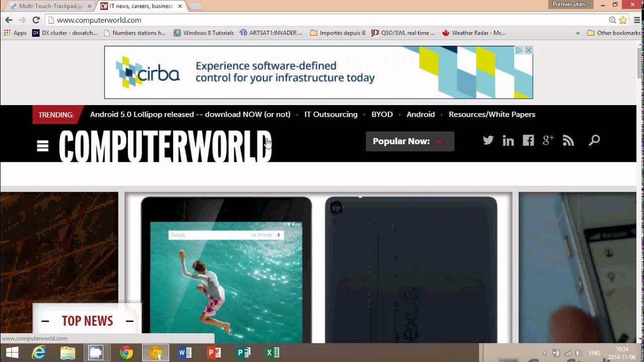The height and width of the screenshot is (362, 644).
Task: Open the phone story thumbnail on right
Action: point(577,267)
